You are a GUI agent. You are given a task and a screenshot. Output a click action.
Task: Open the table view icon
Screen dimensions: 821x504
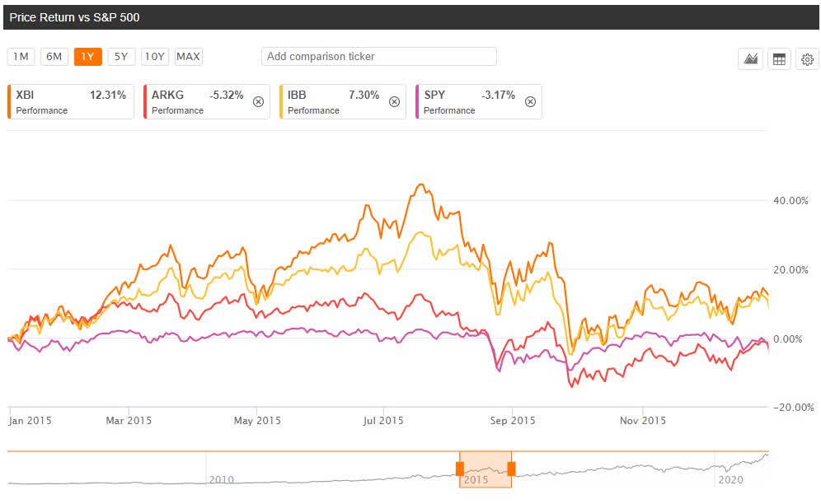779,58
